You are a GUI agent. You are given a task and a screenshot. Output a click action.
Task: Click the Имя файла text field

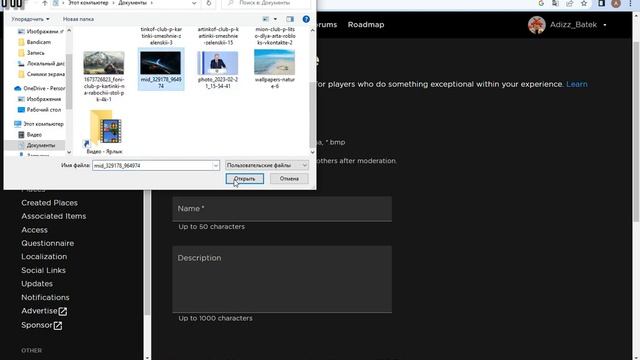pyautogui.click(x=152, y=166)
